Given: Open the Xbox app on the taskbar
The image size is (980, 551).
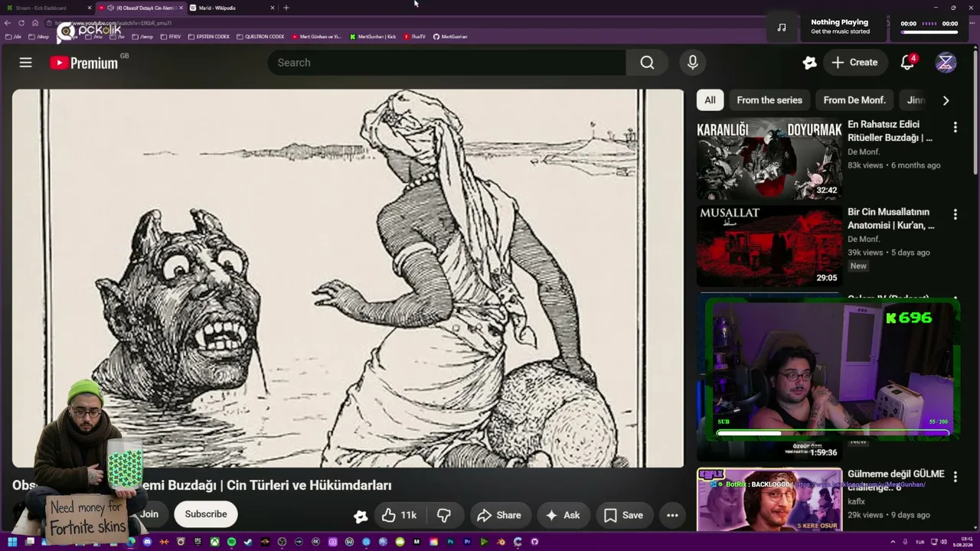Looking at the screenshot, I should tap(214, 542).
